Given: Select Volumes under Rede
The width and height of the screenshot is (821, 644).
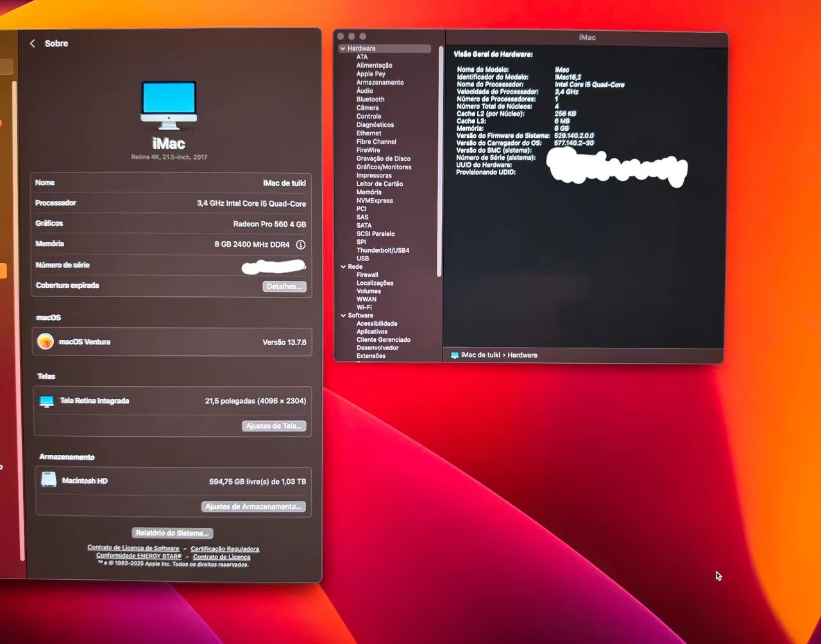Looking at the screenshot, I should (x=369, y=291).
